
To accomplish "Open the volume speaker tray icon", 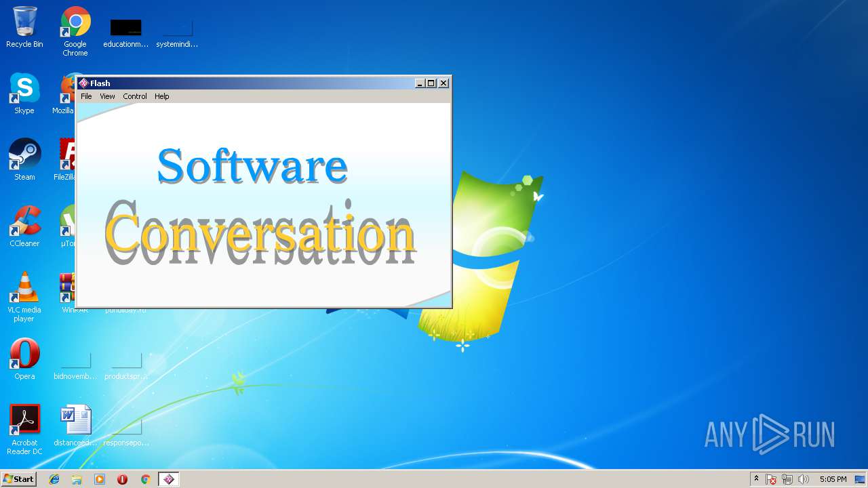I will click(804, 479).
